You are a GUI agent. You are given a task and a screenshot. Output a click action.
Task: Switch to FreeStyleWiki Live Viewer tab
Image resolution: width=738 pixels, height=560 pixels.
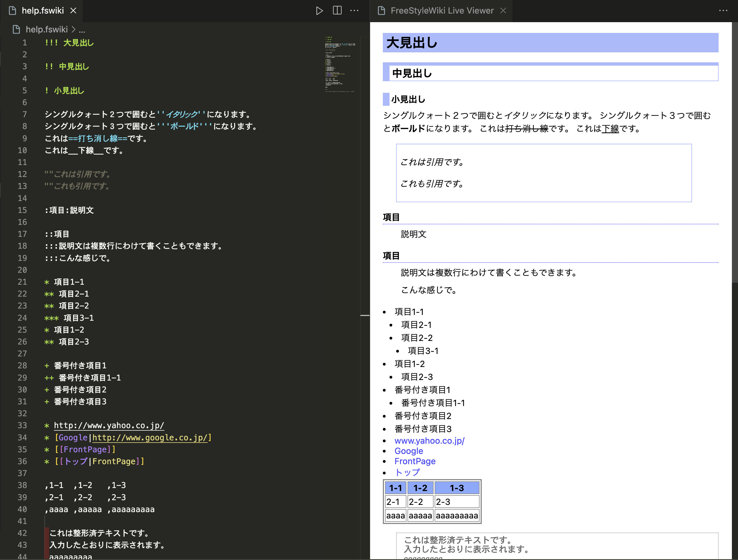(442, 11)
